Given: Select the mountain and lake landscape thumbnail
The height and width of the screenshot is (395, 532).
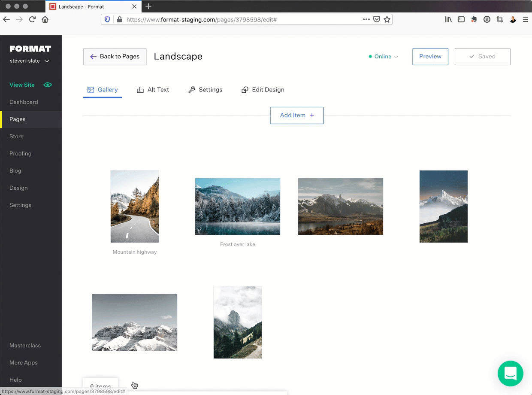Looking at the screenshot, I should coord(341,207).
